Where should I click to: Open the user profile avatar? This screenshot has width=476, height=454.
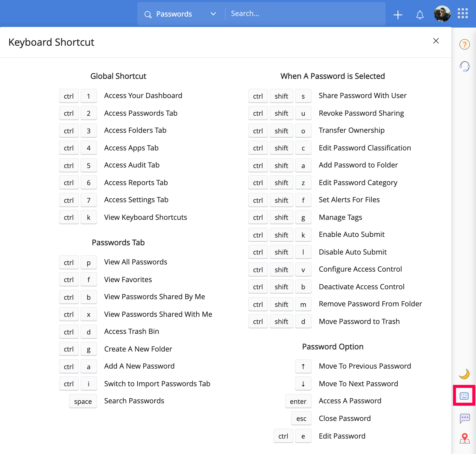click(442, 14)
